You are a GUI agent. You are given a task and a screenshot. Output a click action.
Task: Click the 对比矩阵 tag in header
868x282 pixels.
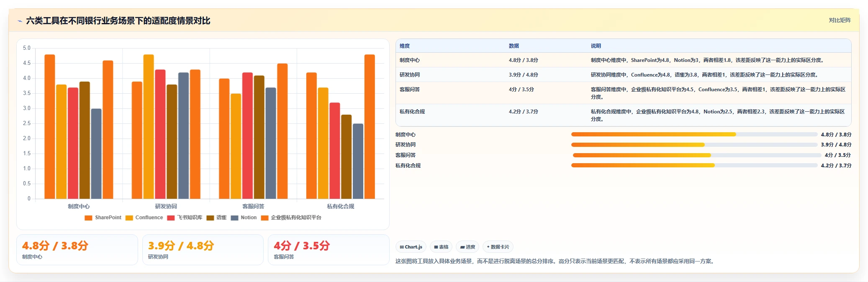[x=840, y=20]
